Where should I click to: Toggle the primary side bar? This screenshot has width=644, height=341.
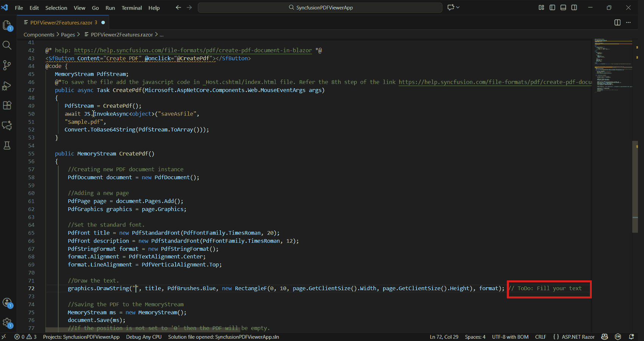click(552, 8)
